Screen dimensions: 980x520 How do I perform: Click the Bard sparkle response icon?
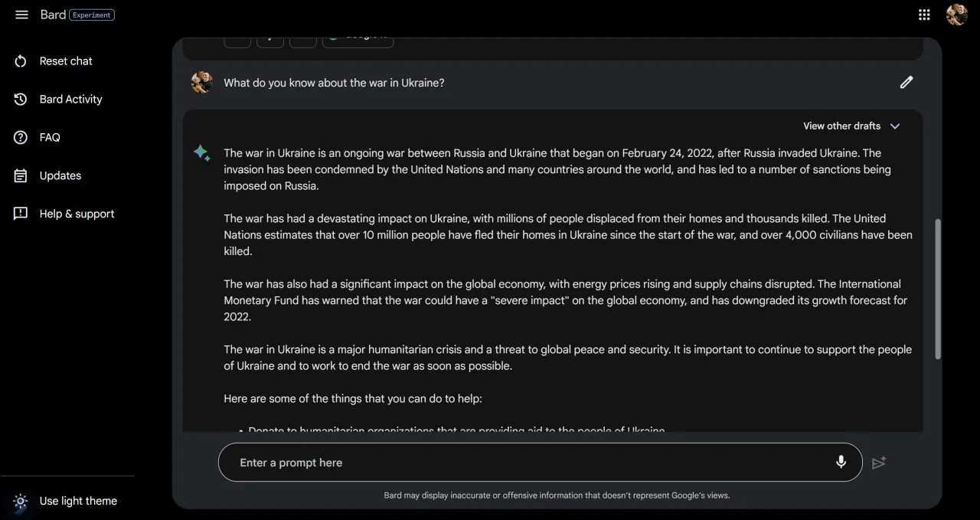click(202, 153)
